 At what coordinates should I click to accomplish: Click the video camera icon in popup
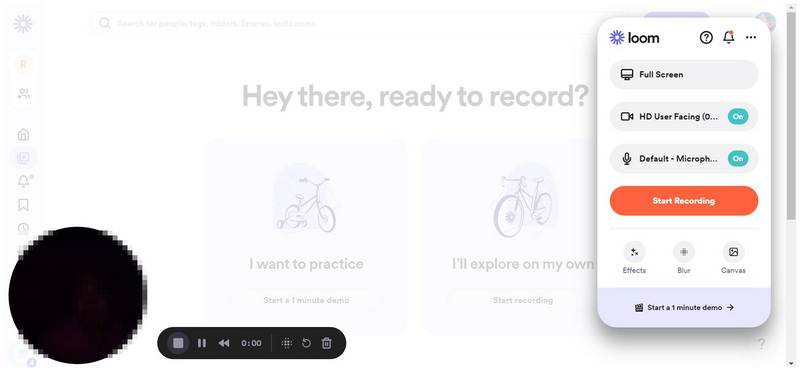click(x=627, y=116)
